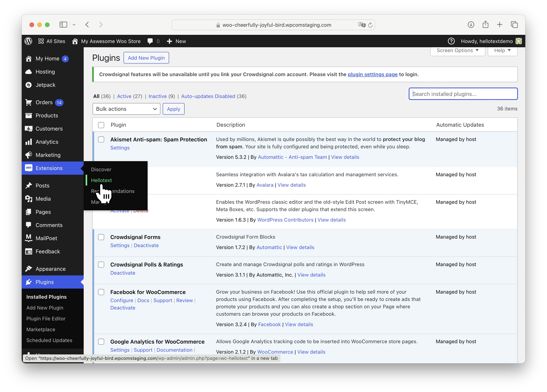Expand the Help dropdown tab
Image resolution: width=547 pixels, height=392 pixels.
pos(502,51)
